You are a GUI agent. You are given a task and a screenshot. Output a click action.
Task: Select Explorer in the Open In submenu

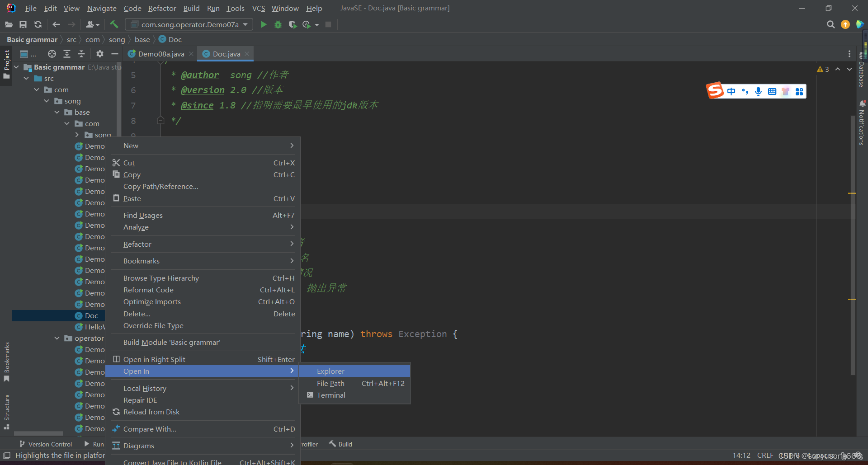click(354, 371)
